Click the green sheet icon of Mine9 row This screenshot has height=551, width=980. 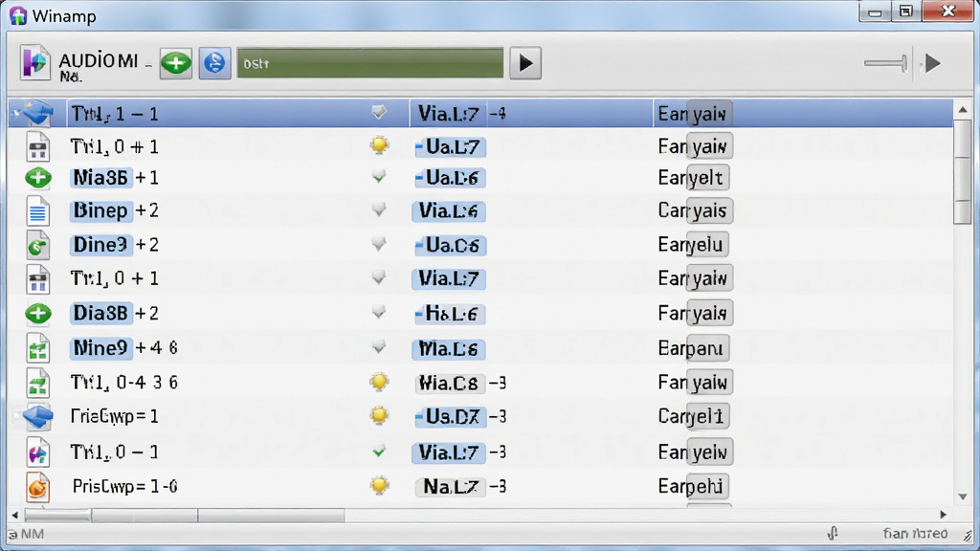pyautogui.click(x=38, y=348)
